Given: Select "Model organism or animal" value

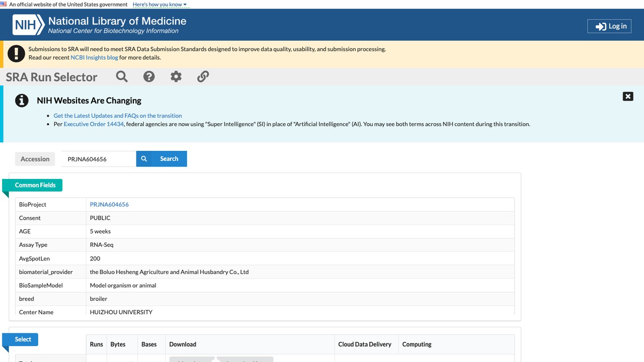Looking at the screenshot, I should (123, 285).
